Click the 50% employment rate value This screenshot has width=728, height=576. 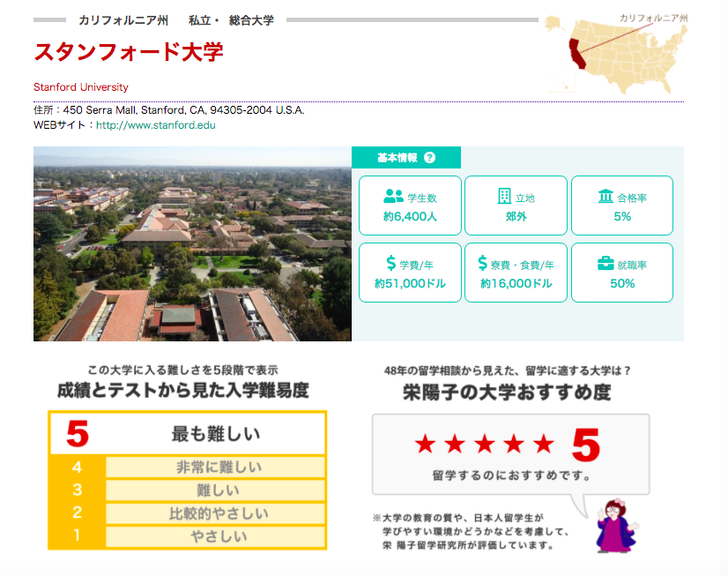[622, 283]
